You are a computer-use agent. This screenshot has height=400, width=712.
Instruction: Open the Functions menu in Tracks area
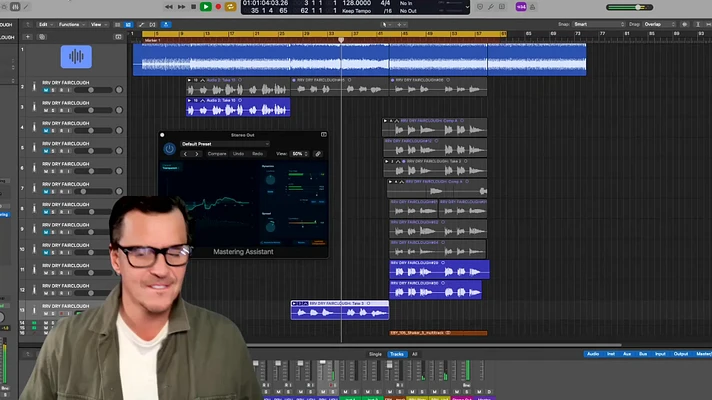pos(71,25)
